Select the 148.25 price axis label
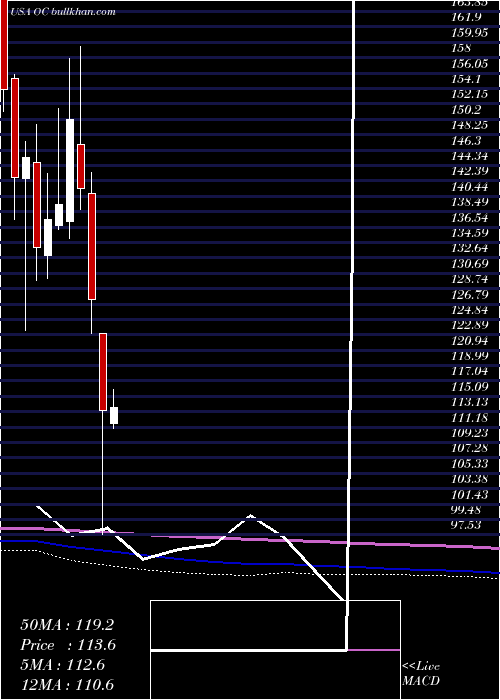 tap(470, 125)
